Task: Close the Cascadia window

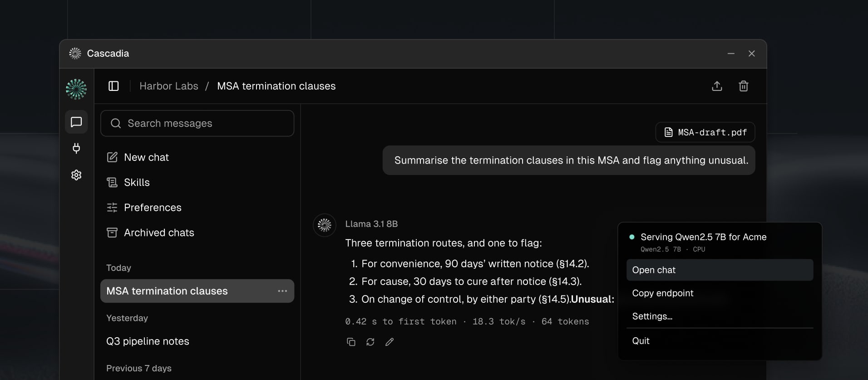Action: coord(752,54)
